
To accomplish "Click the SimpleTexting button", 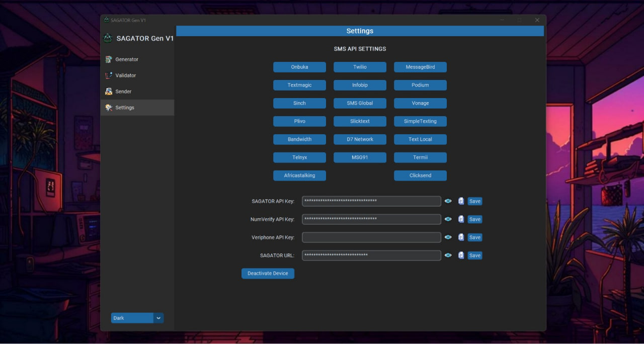I will point(420,121).
